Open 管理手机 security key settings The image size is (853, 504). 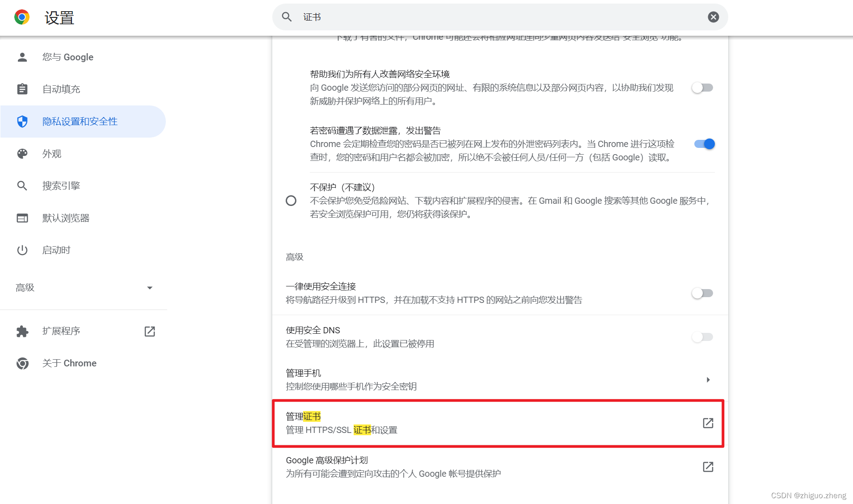pos(500,380)
